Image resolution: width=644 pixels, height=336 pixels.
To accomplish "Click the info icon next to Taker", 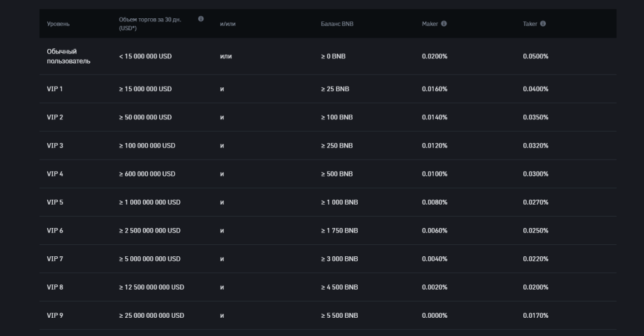I will click(x=543, y=24).
